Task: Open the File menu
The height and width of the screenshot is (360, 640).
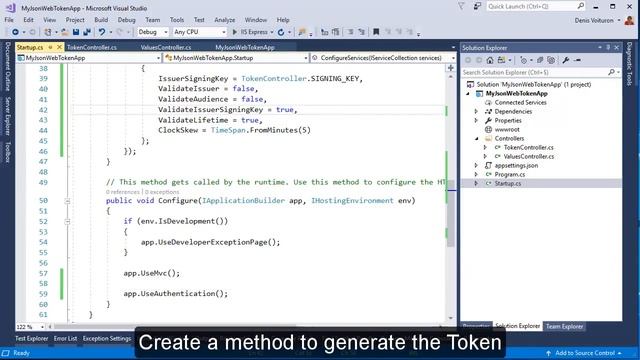Action: tap(9, 20)
